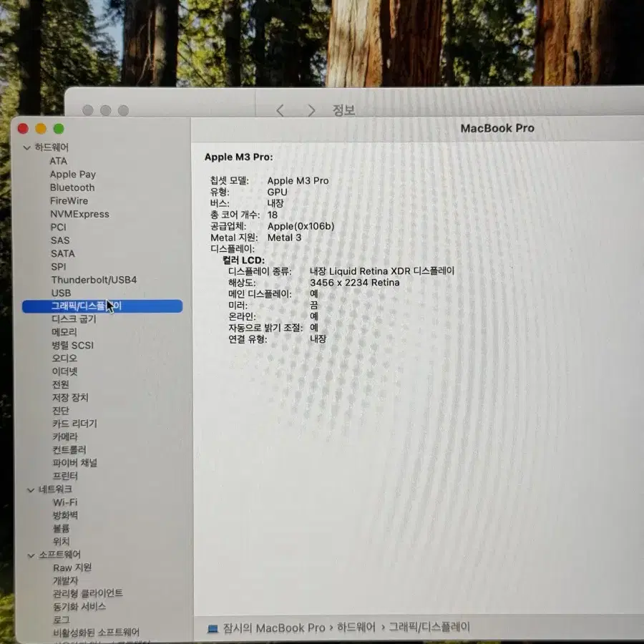Select 오디오 in the sidebar
This screenshot has height=644, width=644.
[64, 358]
